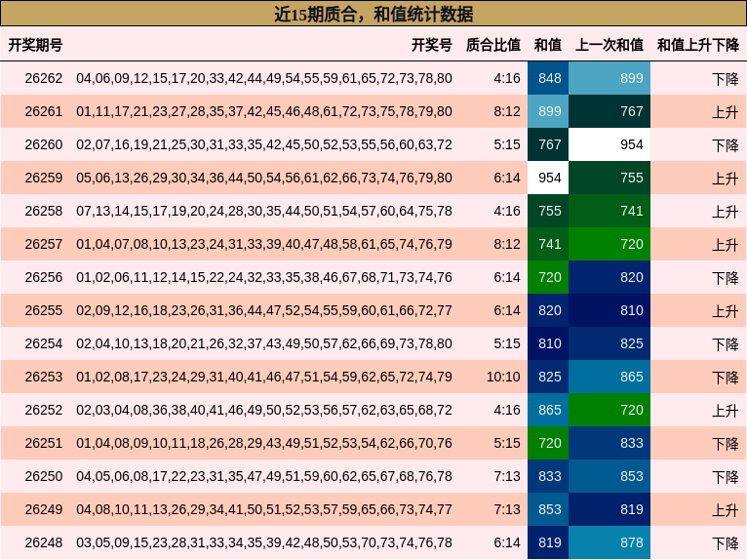This screenshot has width=747, height=560.
Task: Click the 和值上升下降 column header
Action: tap(698, 45)
